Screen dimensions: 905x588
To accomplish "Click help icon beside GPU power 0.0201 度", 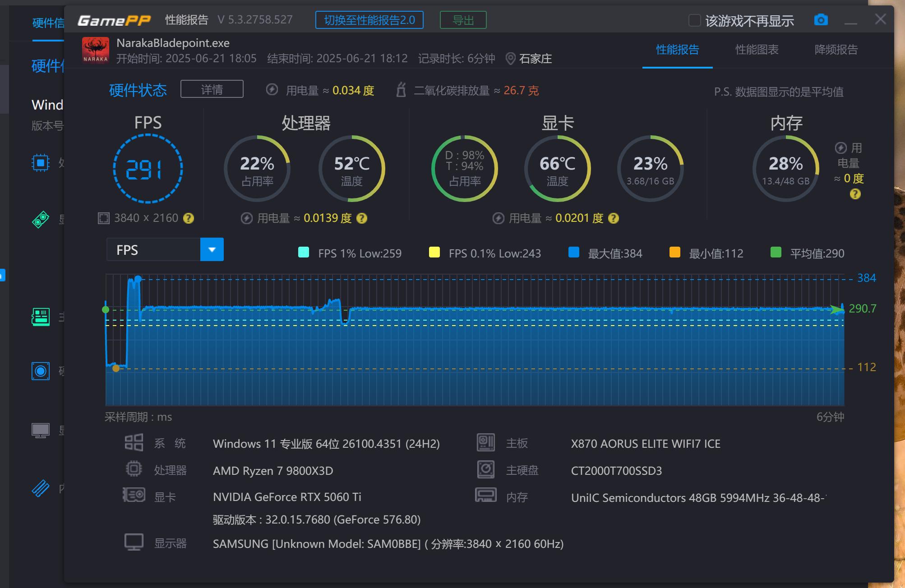I will pos(613,218).
